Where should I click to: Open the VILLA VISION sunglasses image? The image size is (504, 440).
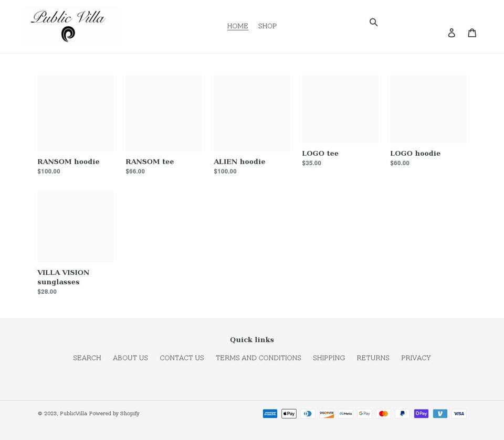pyautogui.click(x=76, y=226)
